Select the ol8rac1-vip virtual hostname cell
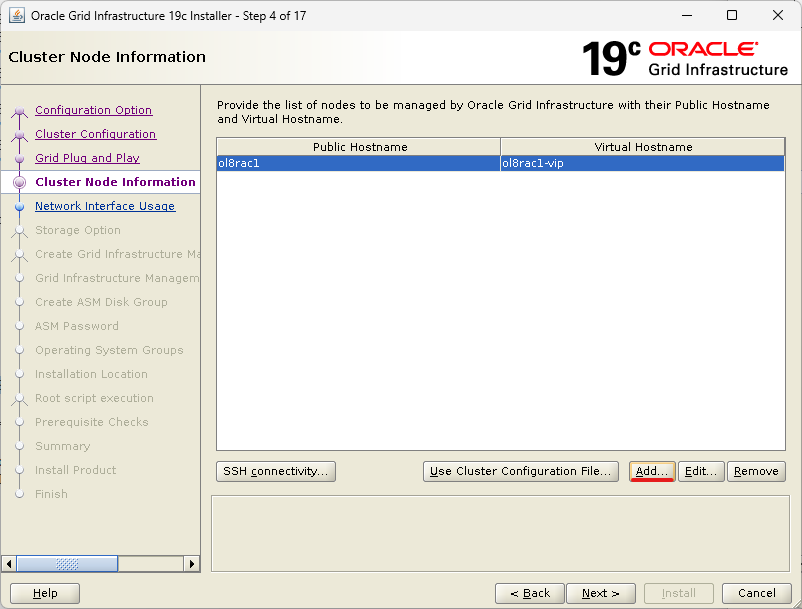Image resolution: width=802 pixels, height=609 pixels. point(642,163)
